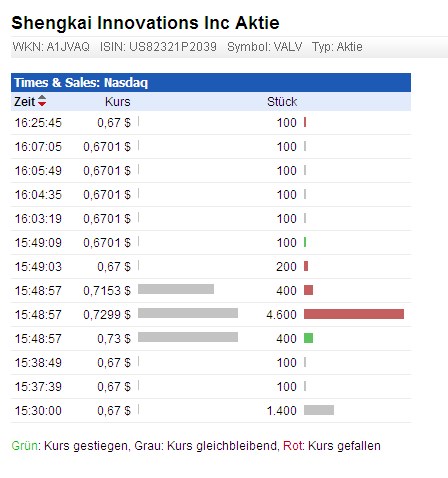Viewport: 448px width, 478px height.
Task: Click the Zeit column header
Action: [x=24, y=102]
